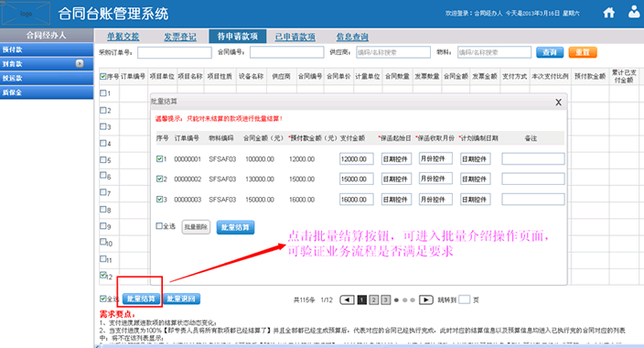
Task: Open 保函收取月份 month picker for order 00000001
Action: (x=435, y=158)
